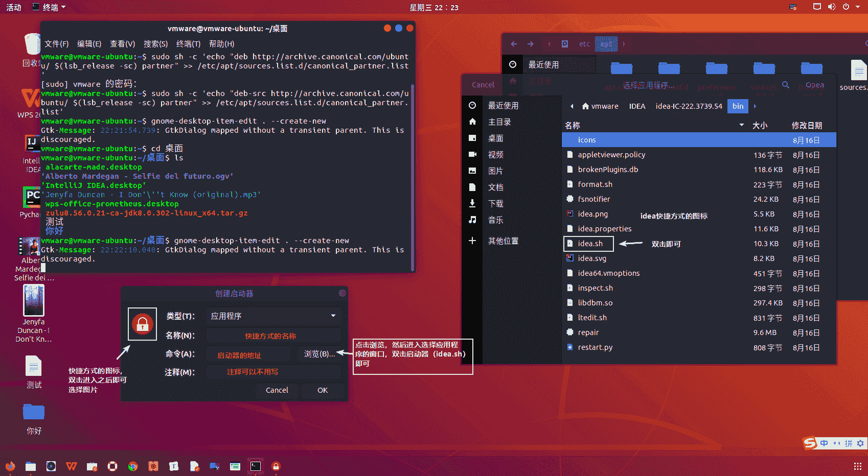Image resolution: width=868 pixels, height=476 pixels.
Task: Click Cancel in the file chooser
Action: click(x=483, y=85)
